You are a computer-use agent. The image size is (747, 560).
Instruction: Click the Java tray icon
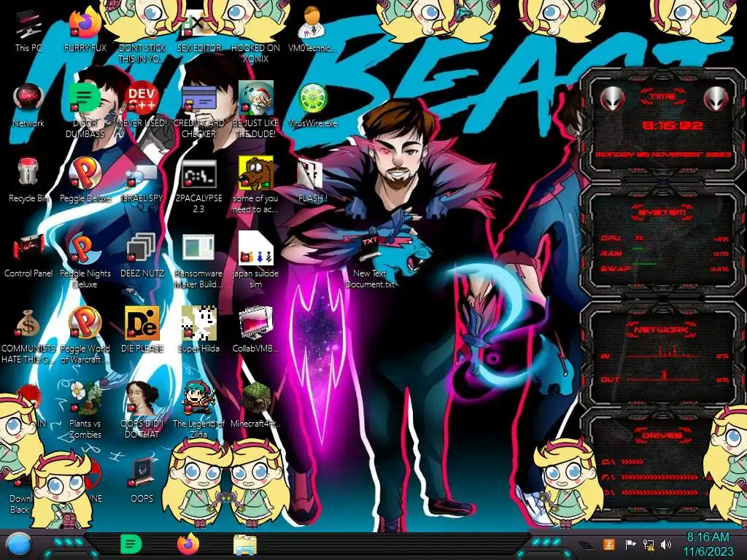click(609, 544)
